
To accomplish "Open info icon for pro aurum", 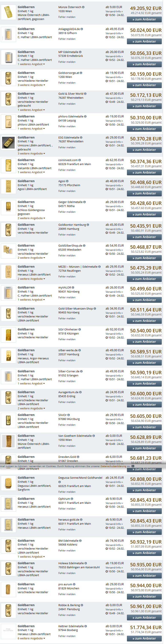I will 74,584.
